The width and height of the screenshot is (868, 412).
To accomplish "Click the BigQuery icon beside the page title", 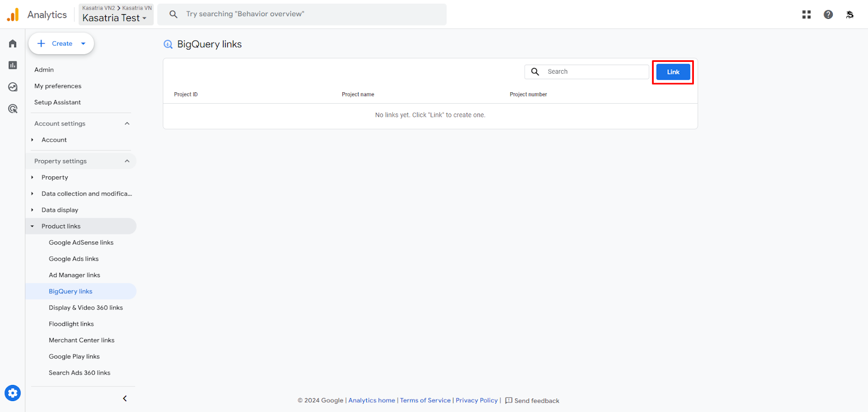I will point(168,45).
